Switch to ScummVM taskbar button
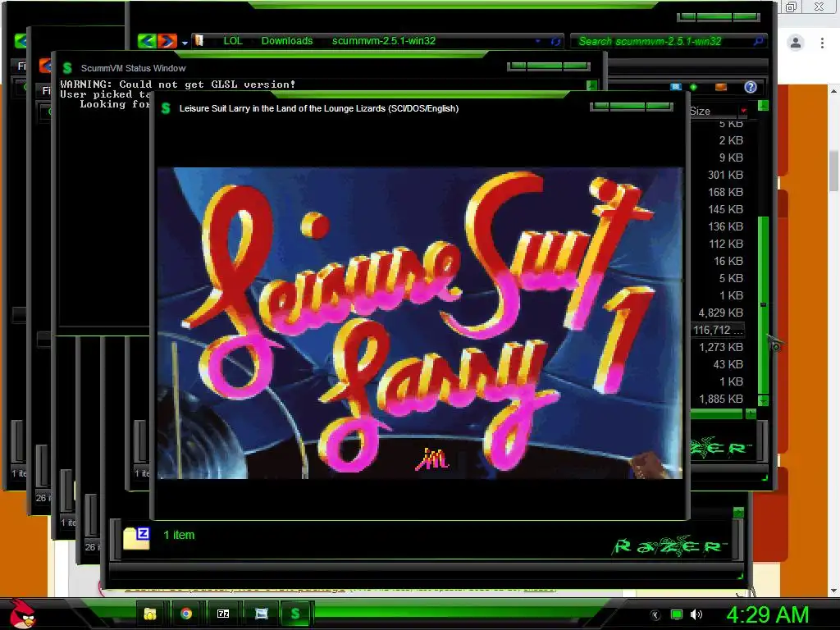 click(295, 614)
